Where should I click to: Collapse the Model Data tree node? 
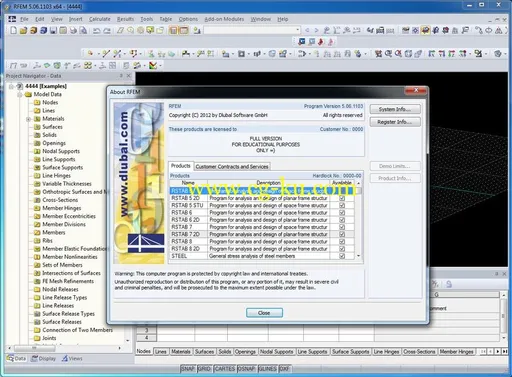click(20, 95)
